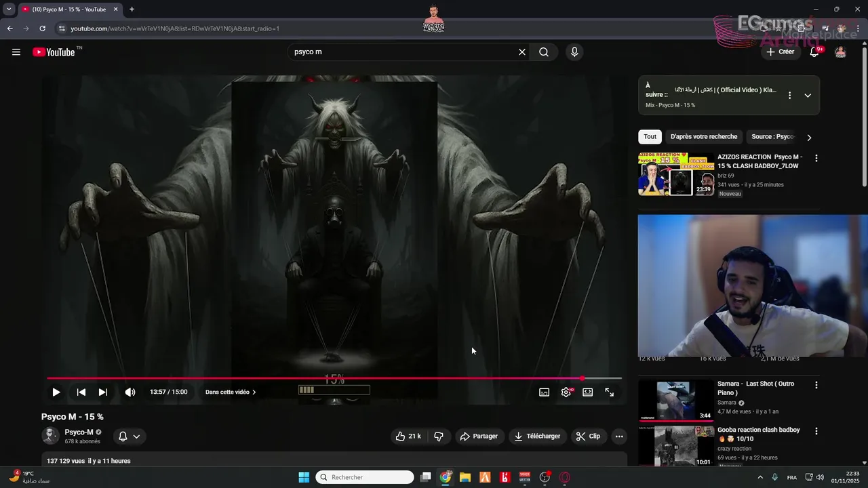
Task: View site information icon in address bar
Action: click(62, 28)
